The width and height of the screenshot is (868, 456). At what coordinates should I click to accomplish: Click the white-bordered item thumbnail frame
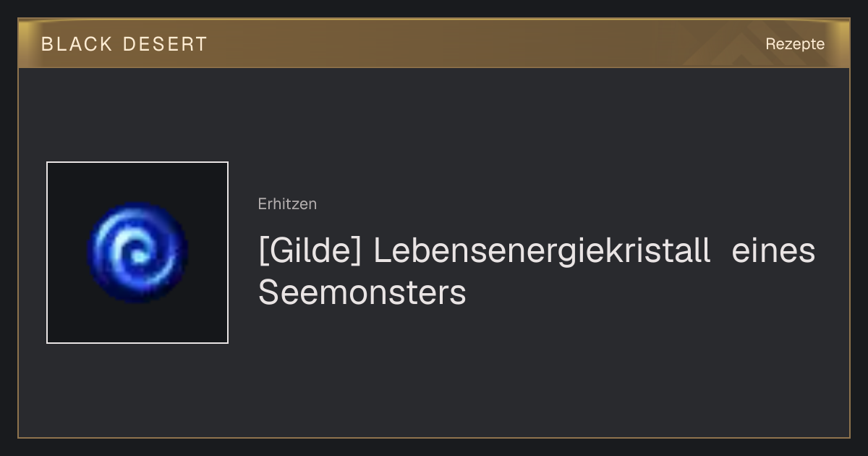(x=137, y=253)
